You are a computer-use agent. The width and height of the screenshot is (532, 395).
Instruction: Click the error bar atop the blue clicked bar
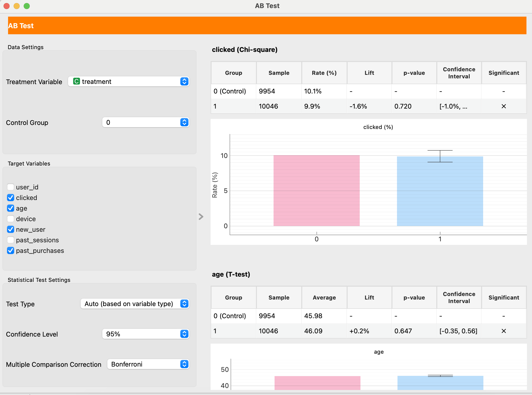click(x=440, y=156)
